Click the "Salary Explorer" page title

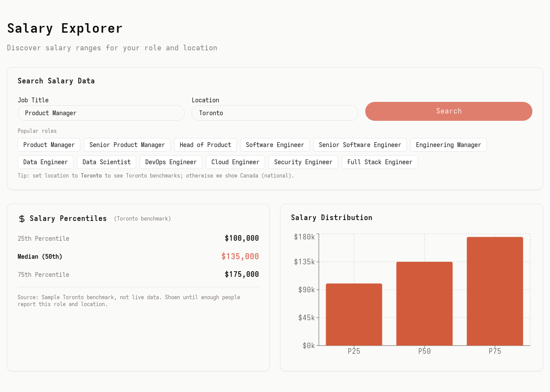click(x=65, y=28)
